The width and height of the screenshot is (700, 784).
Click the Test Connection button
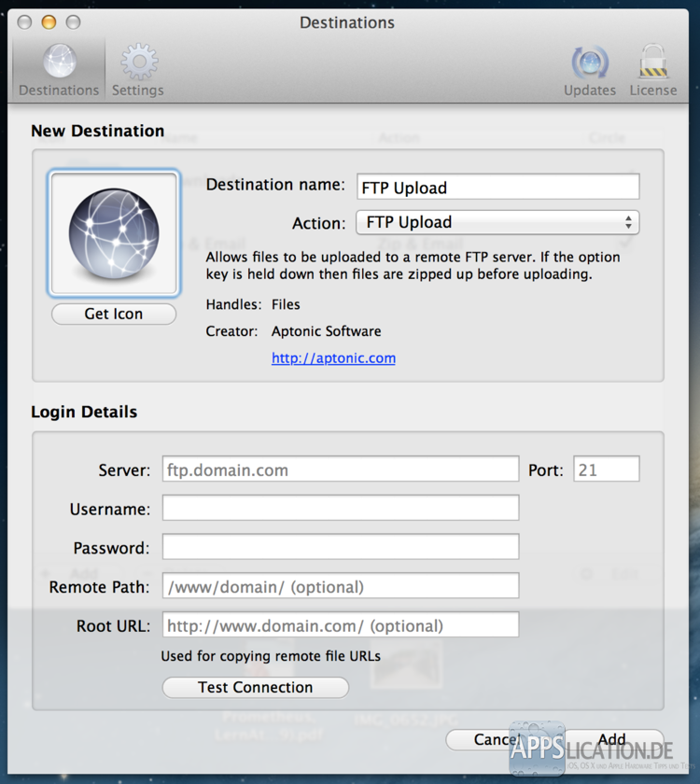point(256,688)
